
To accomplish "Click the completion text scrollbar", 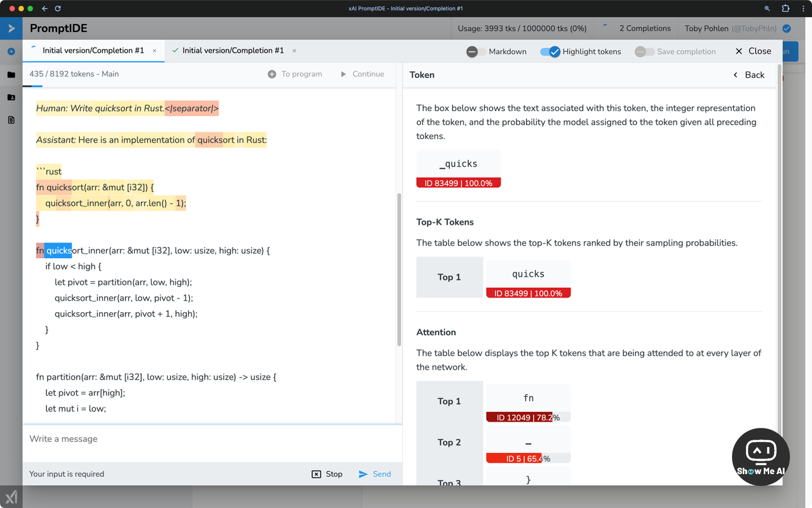I will (399, 269).
